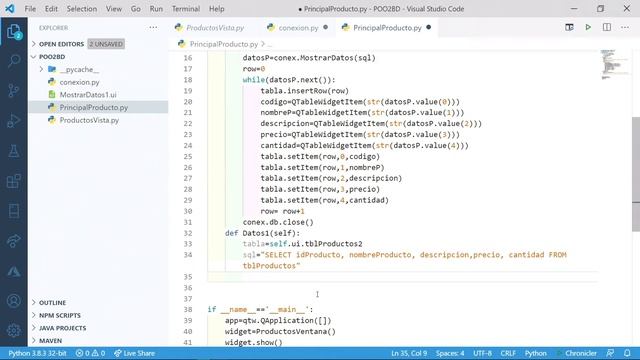Select PrincipalProducto.py in the explorer

click(93, 107)
